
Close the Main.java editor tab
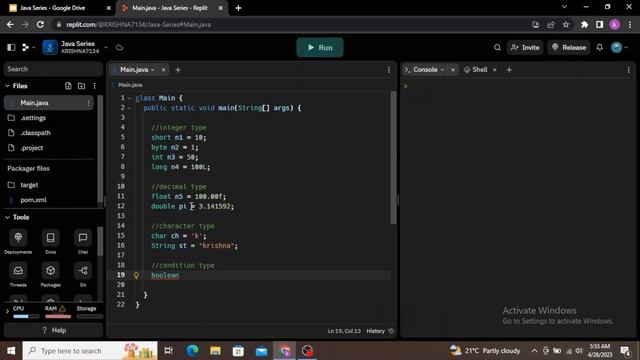tap(163, 70)
